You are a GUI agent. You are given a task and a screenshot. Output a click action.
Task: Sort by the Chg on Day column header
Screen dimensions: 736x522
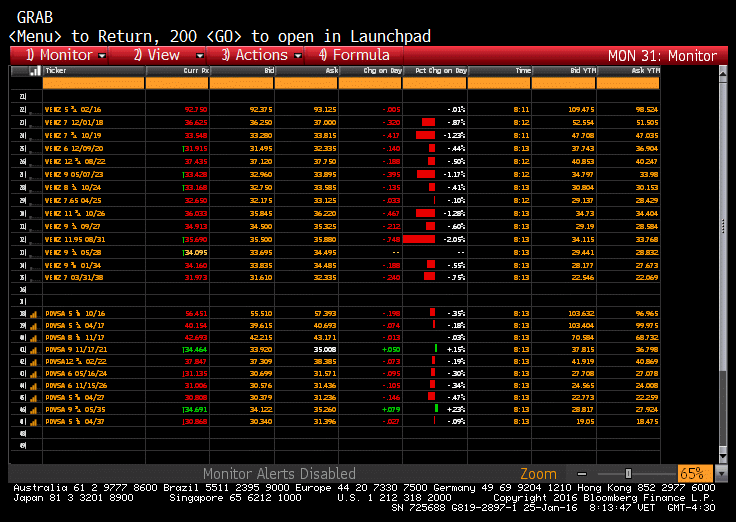pos(370,71)
